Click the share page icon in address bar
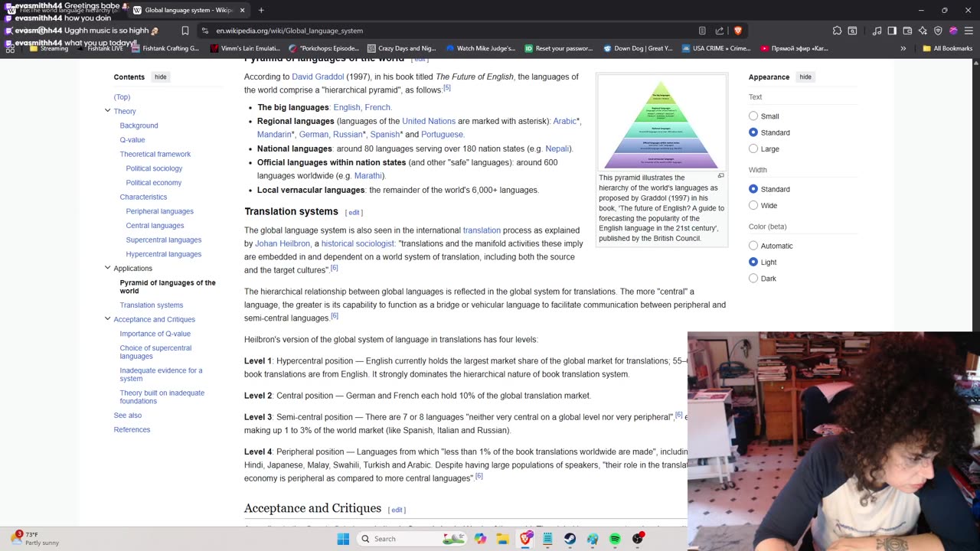 tap(720, 31)
